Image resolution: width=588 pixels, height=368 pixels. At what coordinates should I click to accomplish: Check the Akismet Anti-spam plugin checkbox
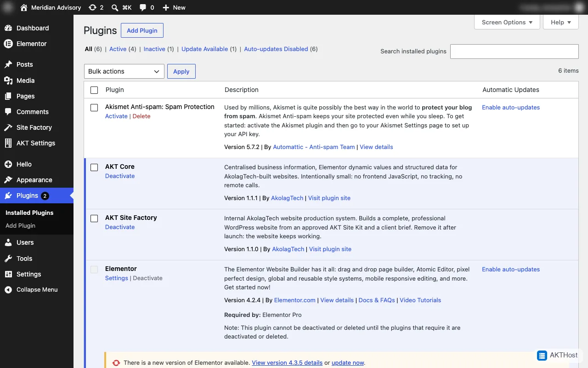[x=94, y=107]
